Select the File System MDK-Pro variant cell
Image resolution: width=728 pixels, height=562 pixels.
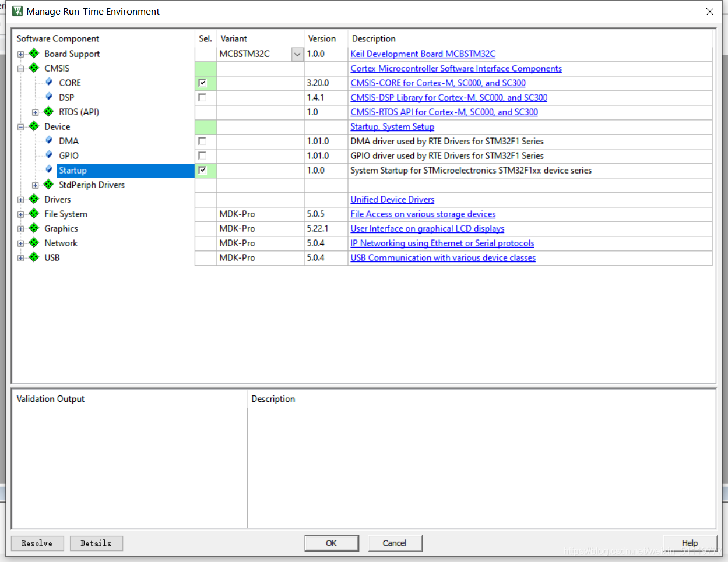point(261,214)
